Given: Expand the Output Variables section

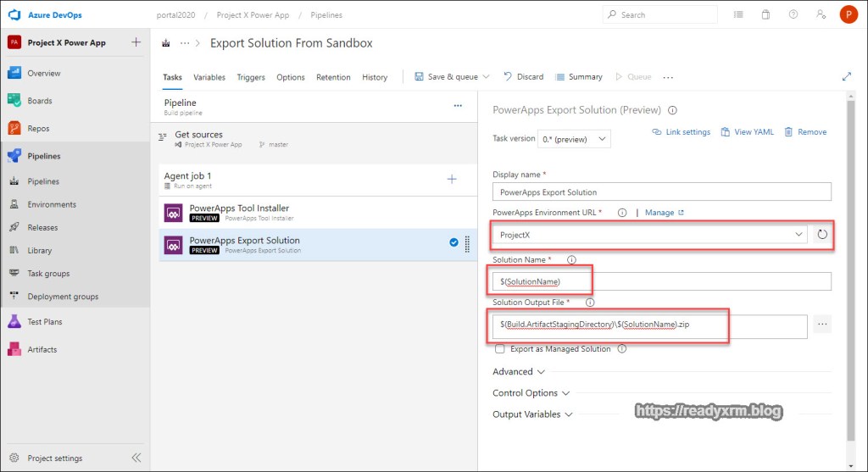Looking at the screenshot, I should click(x=532, y=414).
